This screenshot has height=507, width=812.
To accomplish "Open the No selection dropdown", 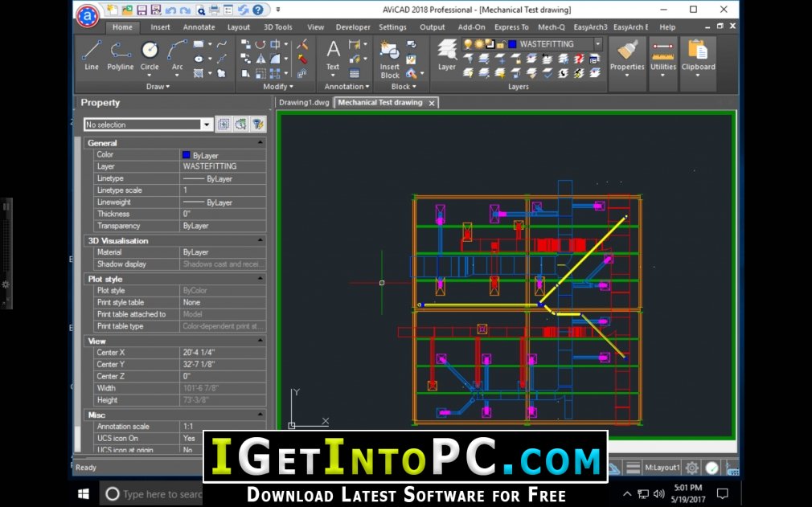I will [207, 125].
